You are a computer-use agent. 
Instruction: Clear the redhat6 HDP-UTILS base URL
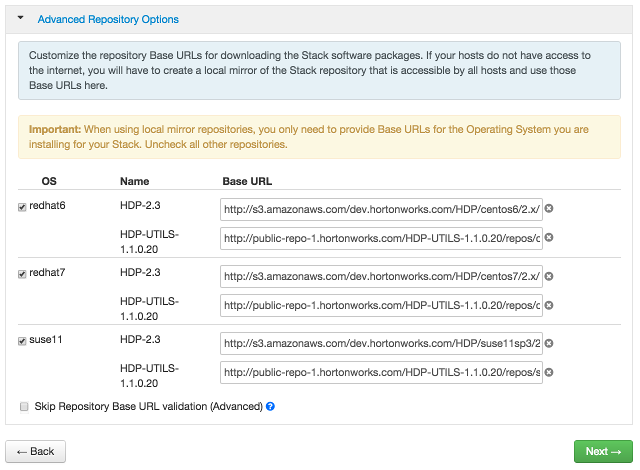(549, 237)
